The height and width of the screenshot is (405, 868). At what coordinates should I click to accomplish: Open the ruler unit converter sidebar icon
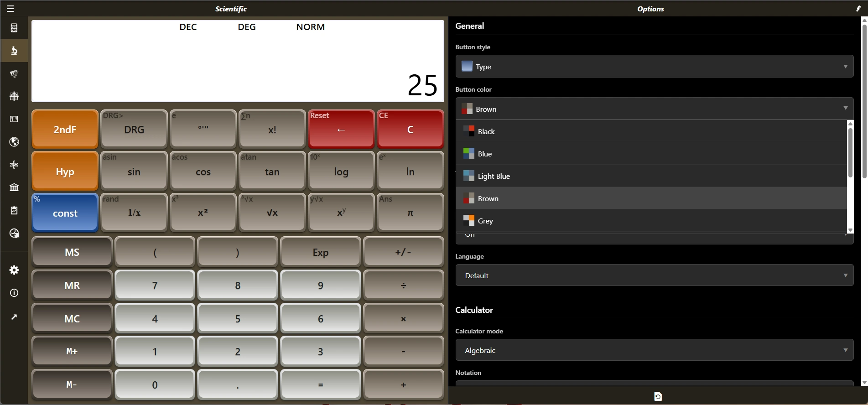pos(14,119)
